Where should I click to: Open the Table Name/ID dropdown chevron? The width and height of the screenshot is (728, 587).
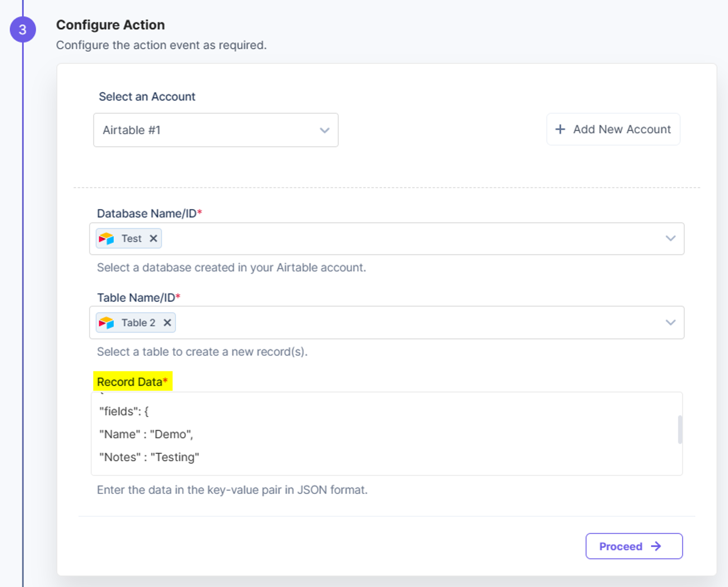(671, 323)
